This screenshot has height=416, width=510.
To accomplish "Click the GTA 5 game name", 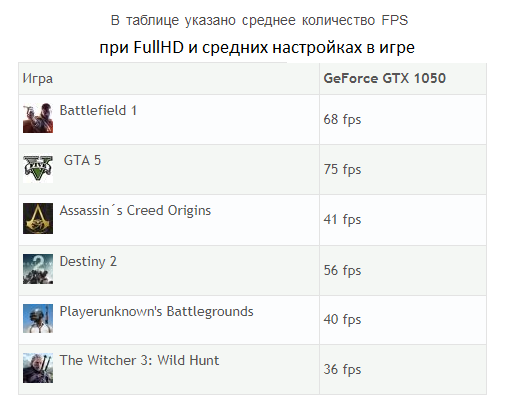I will pos(82,160).
